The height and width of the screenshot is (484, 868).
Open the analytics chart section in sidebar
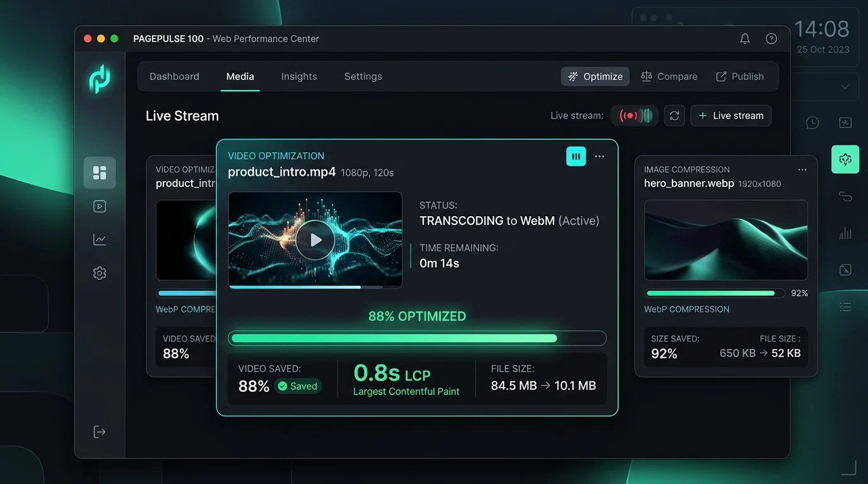pos(100,239)
